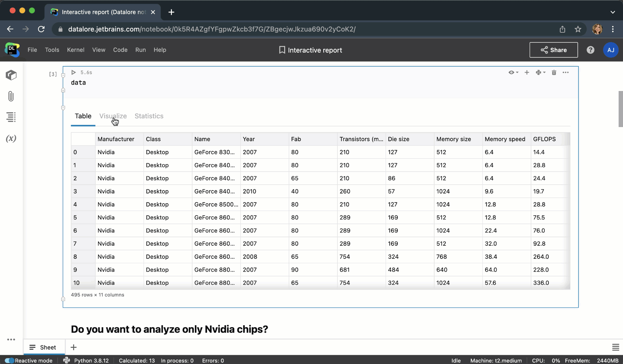This screenshot has width=623, height=364.
Task: Open the File menu
Action: click(32, 50)
